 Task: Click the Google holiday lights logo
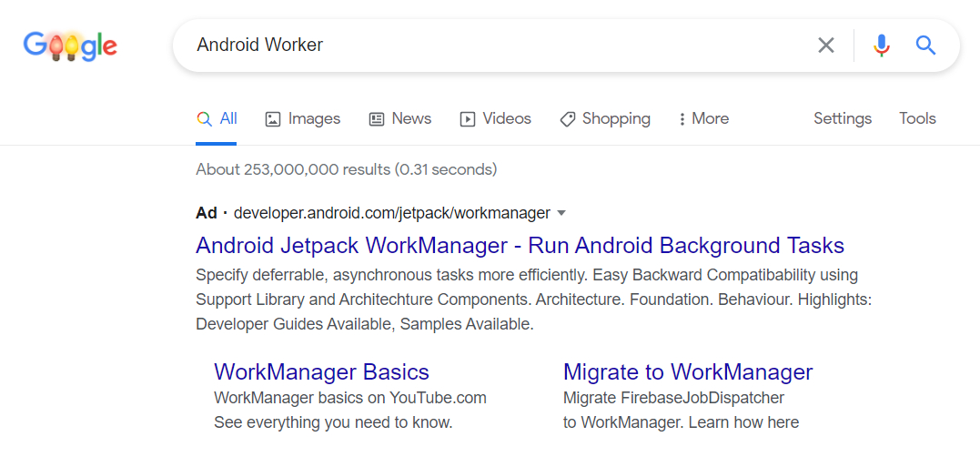pos(70,46)
